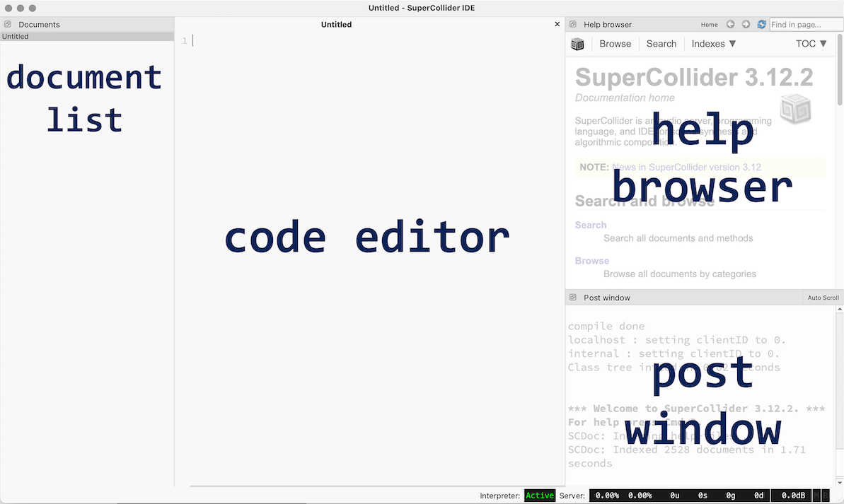844x504 pixels.
Task: Toggle server mute M indicator
Action: click(816, 496)
